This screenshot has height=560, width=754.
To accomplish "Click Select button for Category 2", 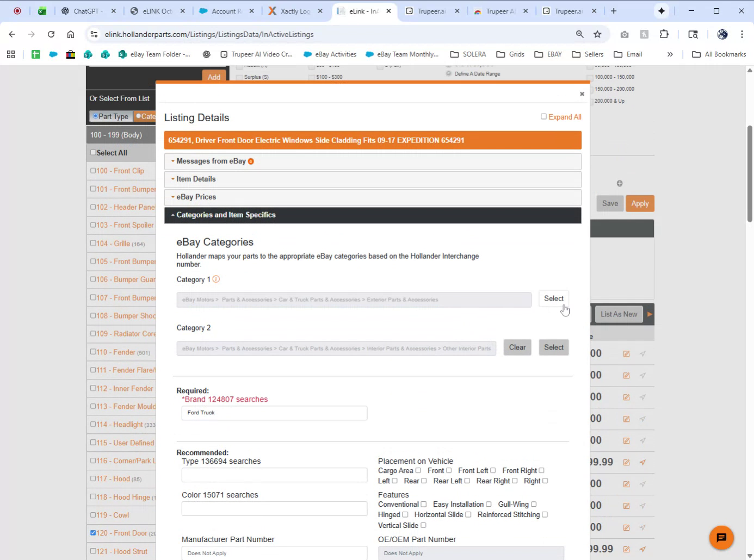I will click(554, 347).
